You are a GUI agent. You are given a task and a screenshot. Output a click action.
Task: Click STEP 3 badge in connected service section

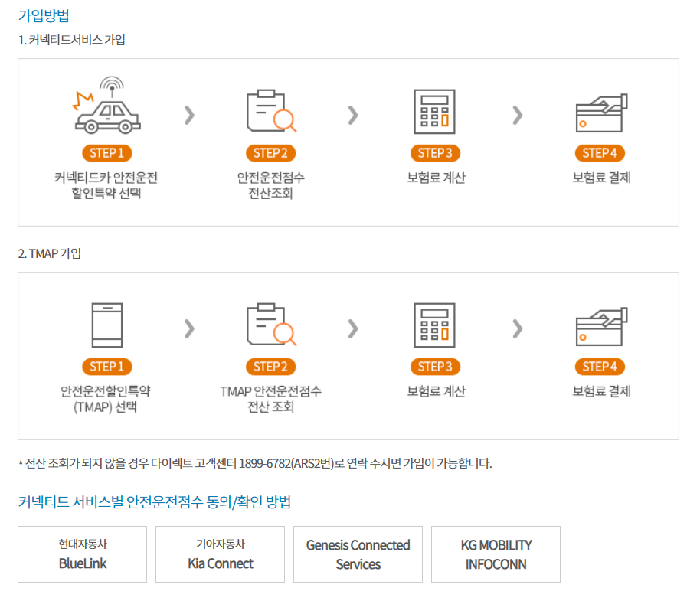coord(435,153)
